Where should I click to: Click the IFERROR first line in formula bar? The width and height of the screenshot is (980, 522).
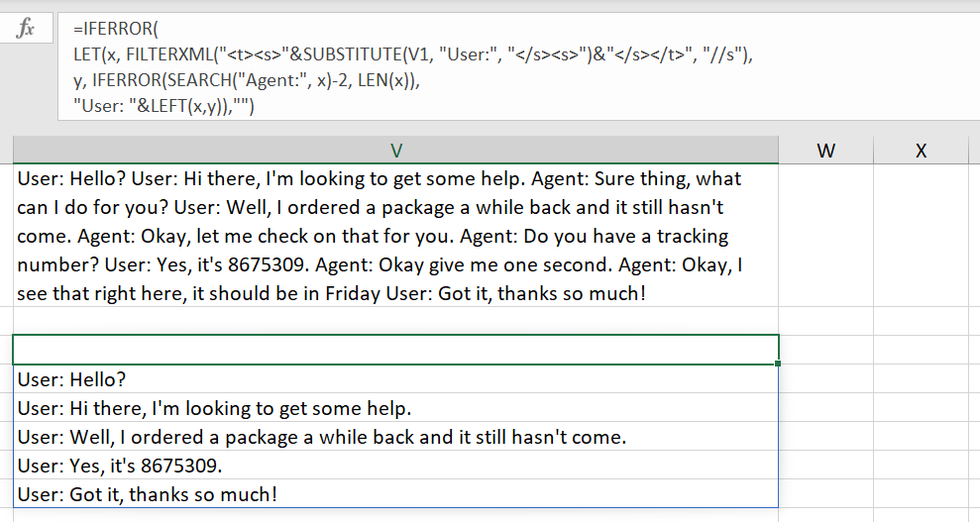click(116, 29)
